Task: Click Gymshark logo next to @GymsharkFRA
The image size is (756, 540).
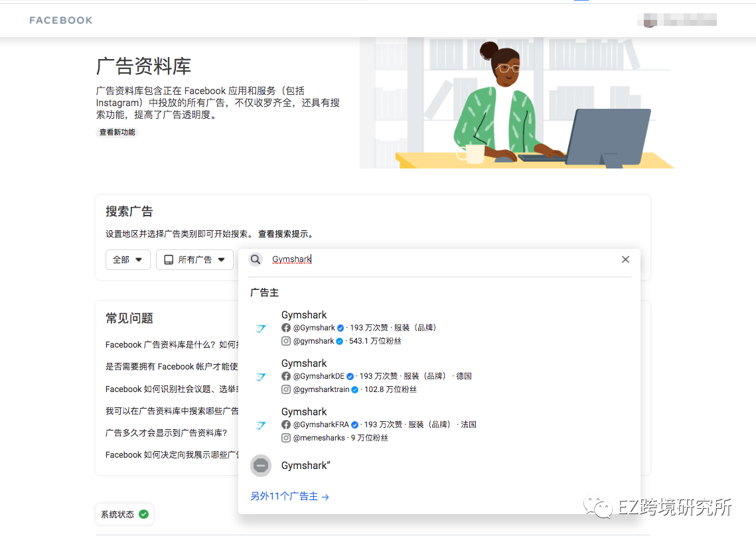Action: click(261, 425)
